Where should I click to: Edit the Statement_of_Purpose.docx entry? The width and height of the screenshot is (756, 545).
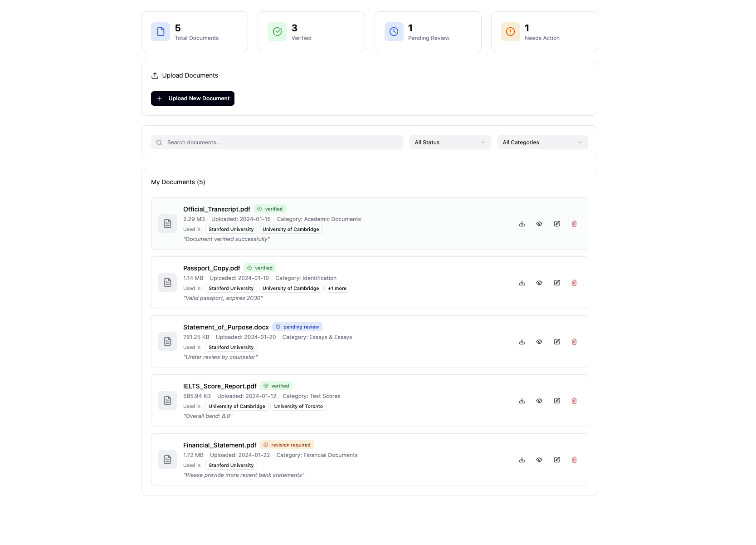click(557, 342)
